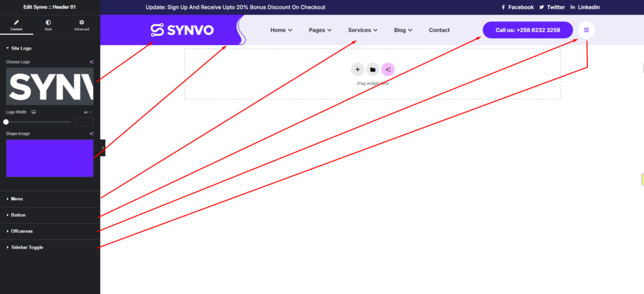
Task: Open the Logo Width px unit dropdown
Action: click(88, 112)
